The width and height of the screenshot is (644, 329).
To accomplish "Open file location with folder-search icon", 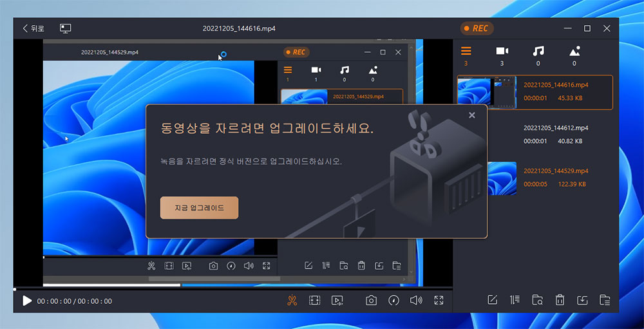I will click(x=537, y=300).
